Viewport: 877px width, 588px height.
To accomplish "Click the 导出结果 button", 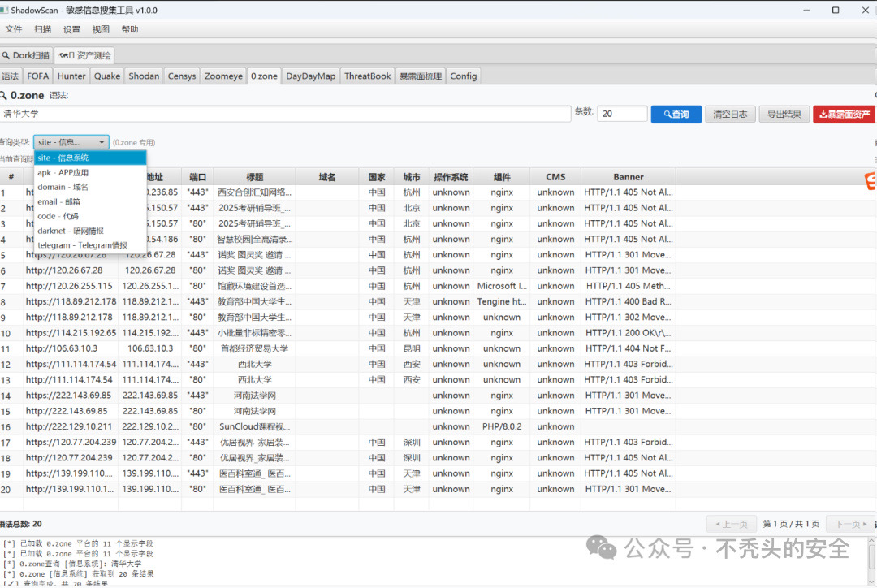I will [784, 115].
